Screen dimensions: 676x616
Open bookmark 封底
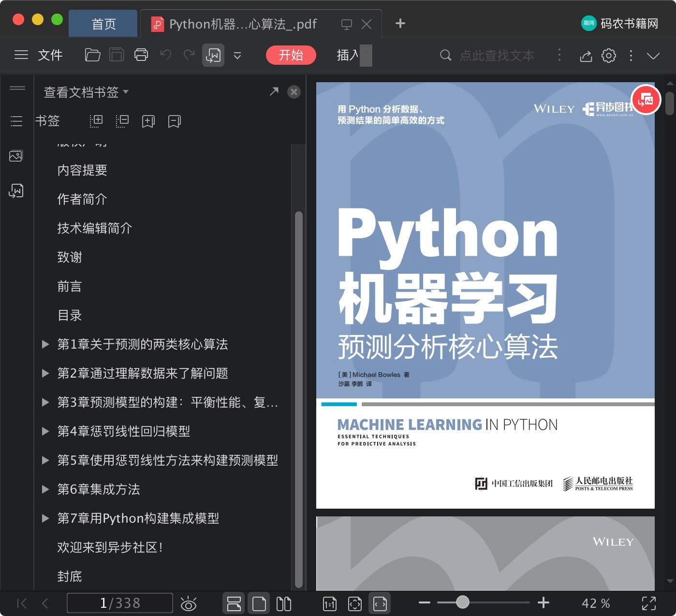(x=70, y=576)
